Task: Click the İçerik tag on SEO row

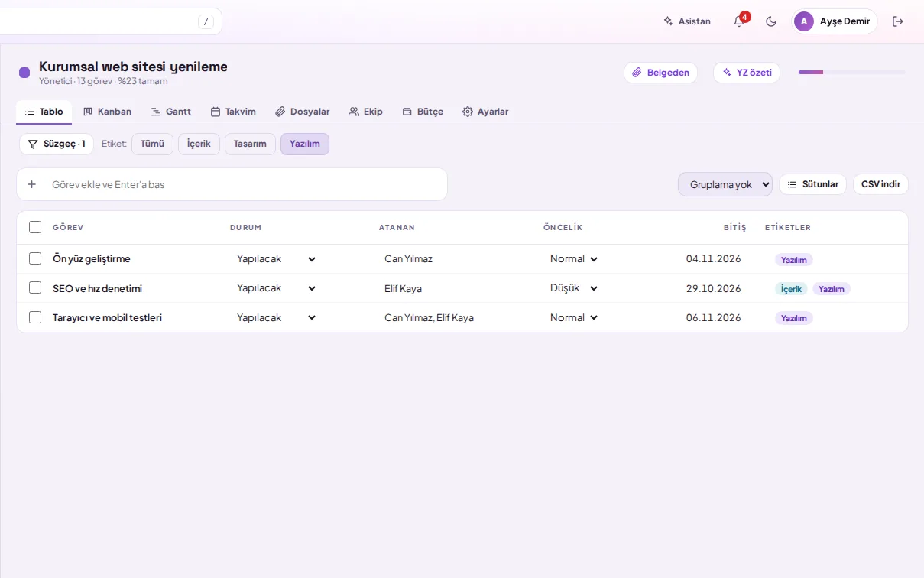Action: tap(791, 289)
